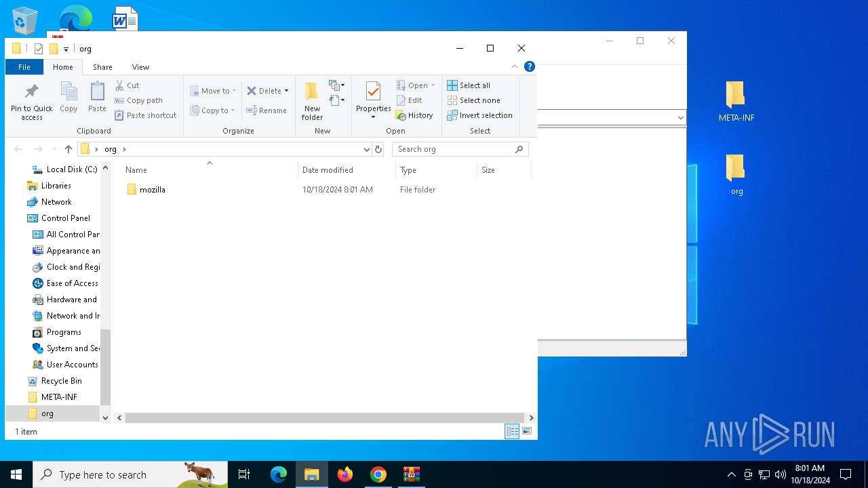Open Customize Quick Access Toolbar dropdown
Screen dimensions: 868x488
coord(66,49)
